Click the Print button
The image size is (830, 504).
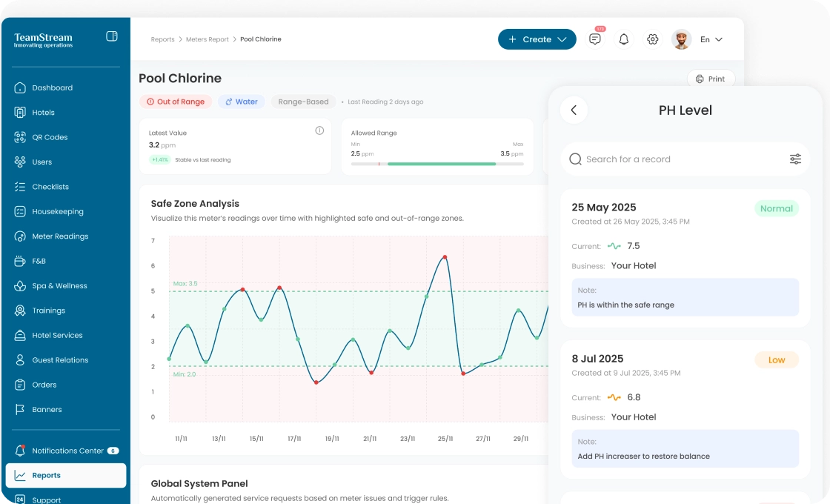pos(710,79)
